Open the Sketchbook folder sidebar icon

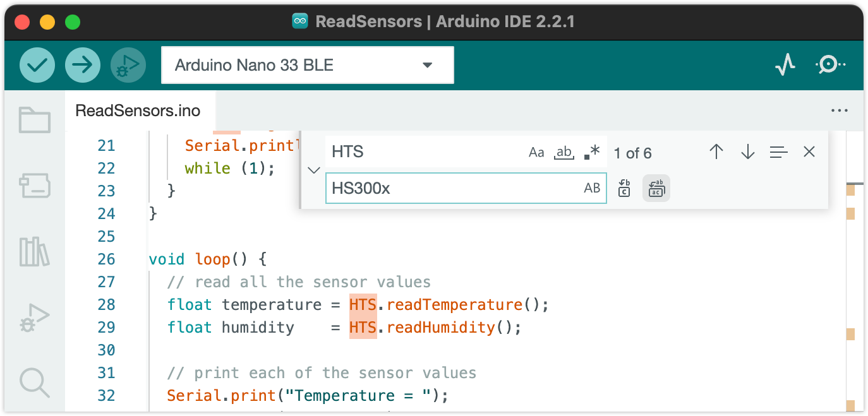pos(34,120)
